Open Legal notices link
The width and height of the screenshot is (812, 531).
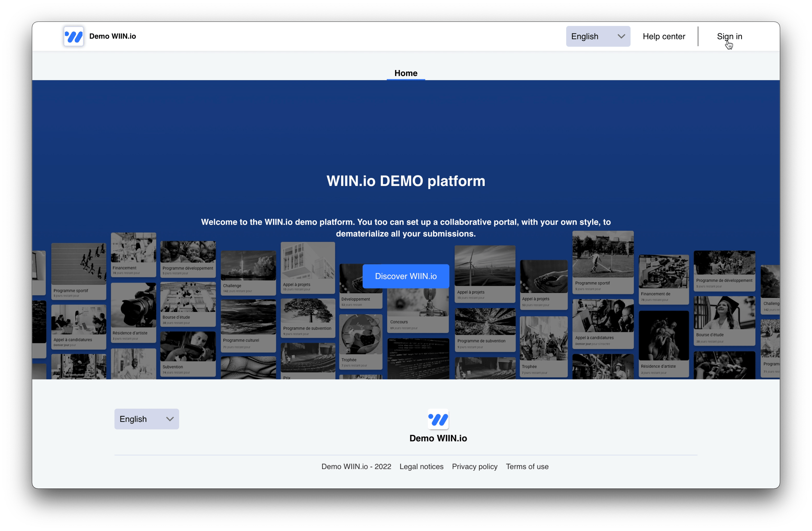click(x=421, y=466)
